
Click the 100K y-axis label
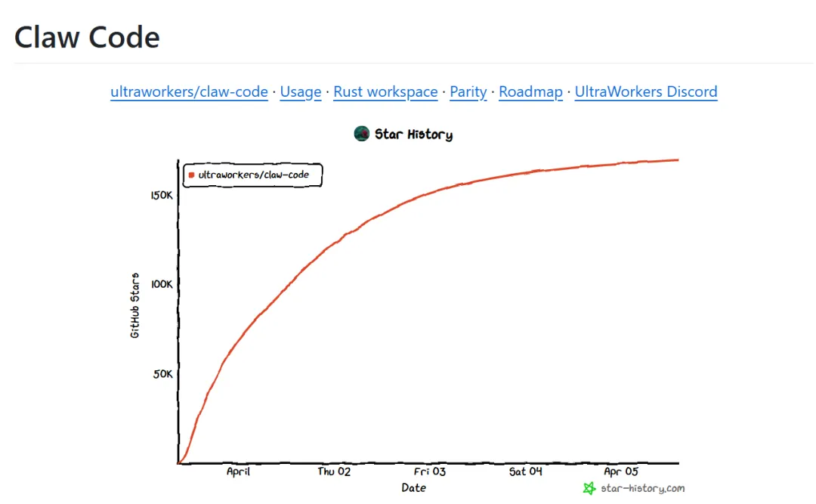click(162, 284)
